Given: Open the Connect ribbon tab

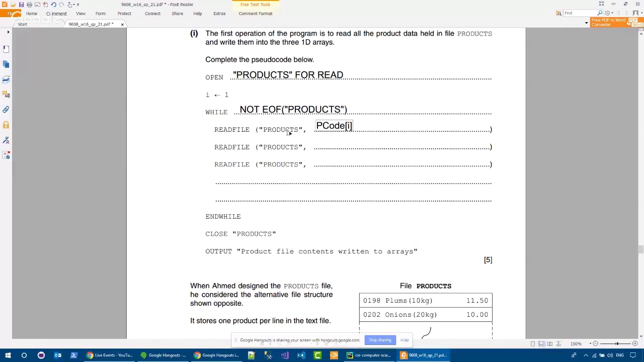Looking at the screenshot, I should (x=152, y=14).
